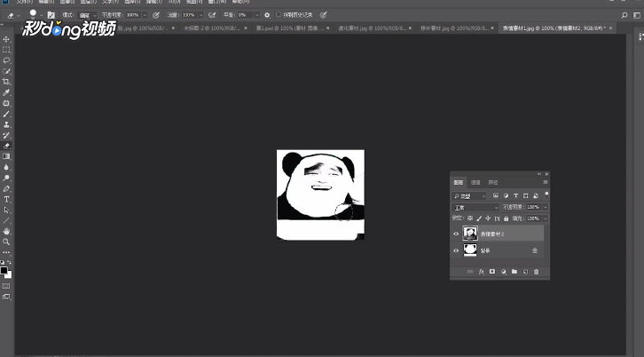Viewport: 644px width, 357px height.
Task: Select the Eyedropper tool
Action: (x=6, y=92)
